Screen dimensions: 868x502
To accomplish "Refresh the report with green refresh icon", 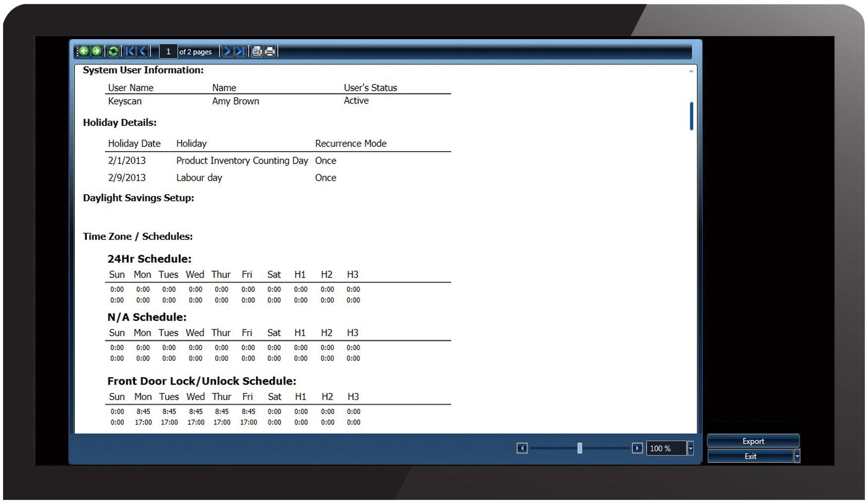I will pos(113,51).
